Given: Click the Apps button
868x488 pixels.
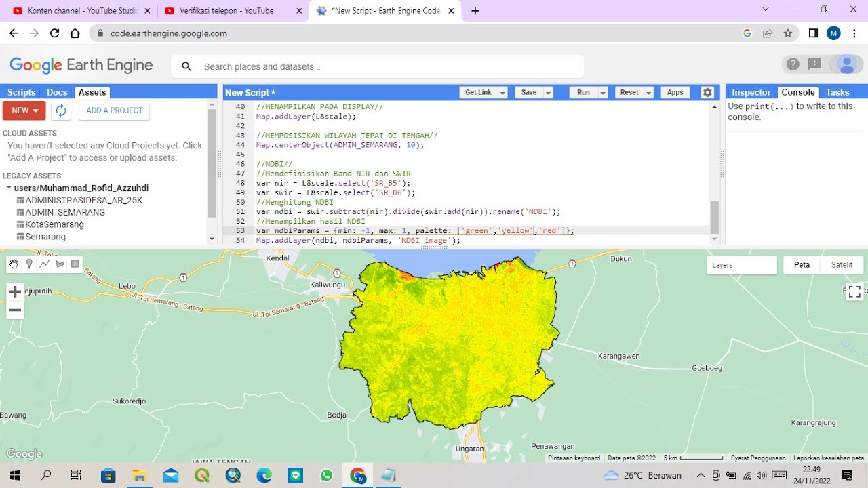Looking at the screenshot, I should pyautogui.click(x=675, y=93).
